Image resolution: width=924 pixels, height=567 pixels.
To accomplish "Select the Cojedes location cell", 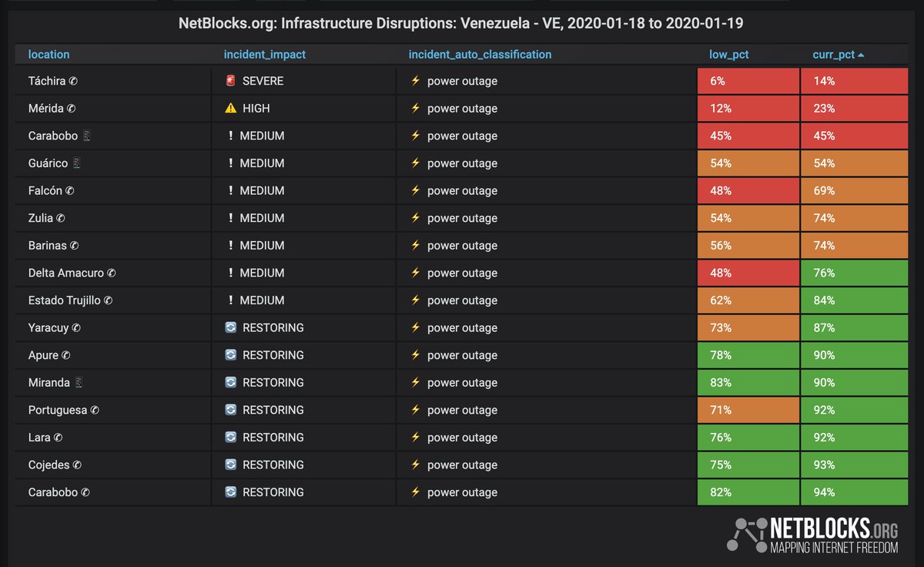I will pyautogui.click(x=112, y=465).
